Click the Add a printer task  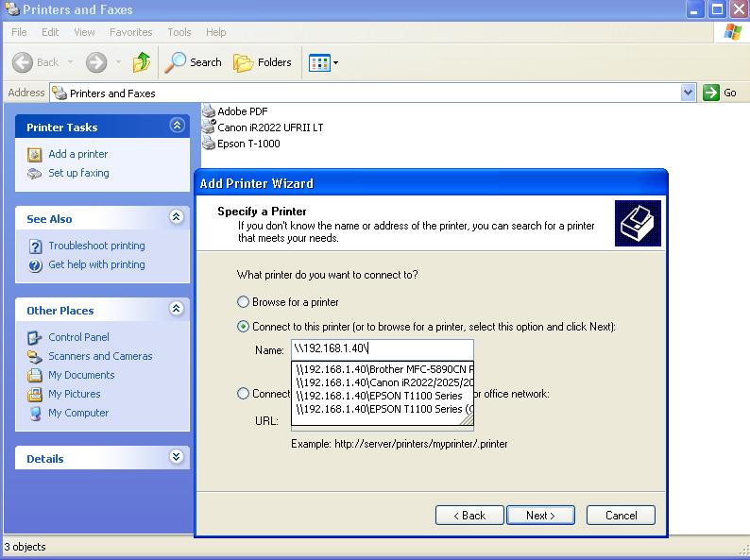point(78,154)
